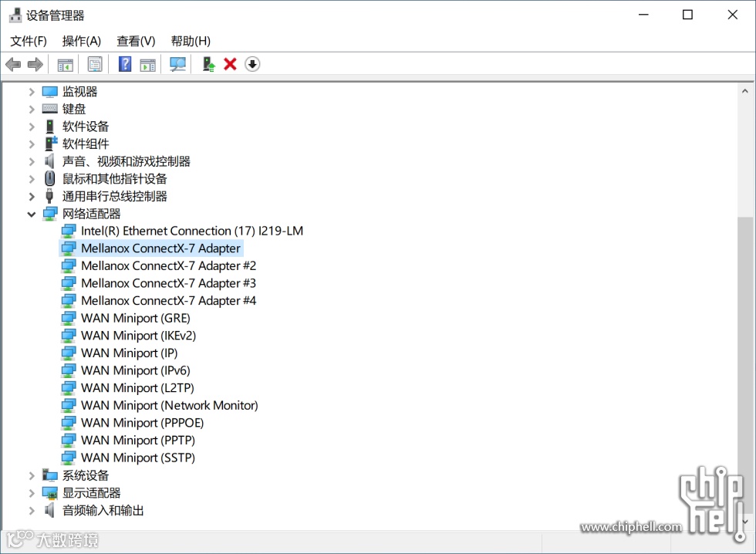
Task: Click the folder icon beside 系统设备
Action: pyautogui.click(x=49, y=475)
